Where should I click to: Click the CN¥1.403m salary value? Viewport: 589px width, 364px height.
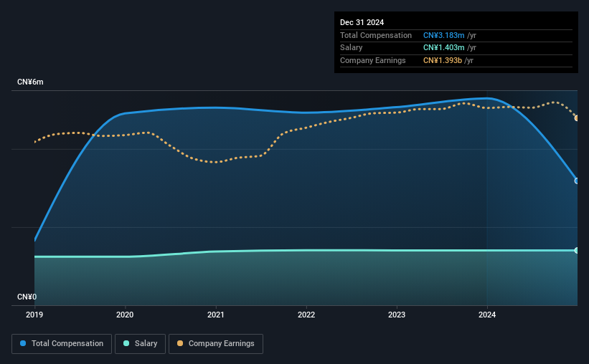click(443, 48)
